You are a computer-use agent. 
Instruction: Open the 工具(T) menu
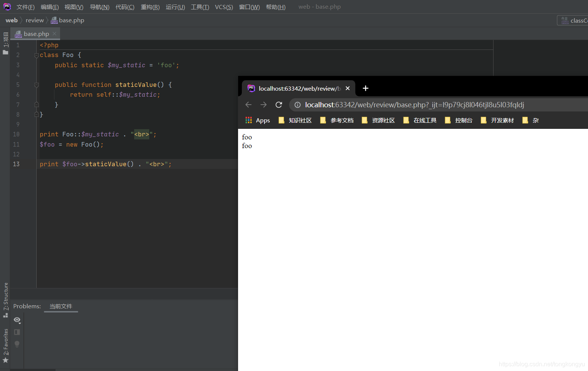coord(200,7)
